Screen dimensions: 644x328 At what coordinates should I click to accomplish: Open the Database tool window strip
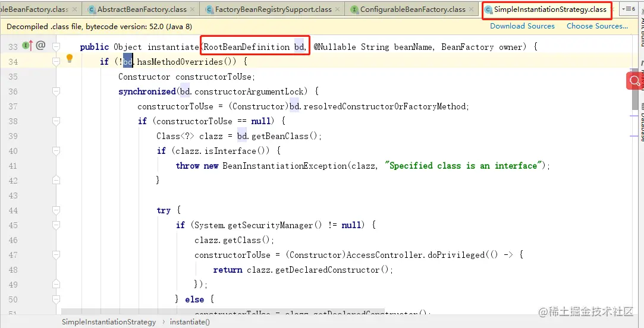(641, 123)
